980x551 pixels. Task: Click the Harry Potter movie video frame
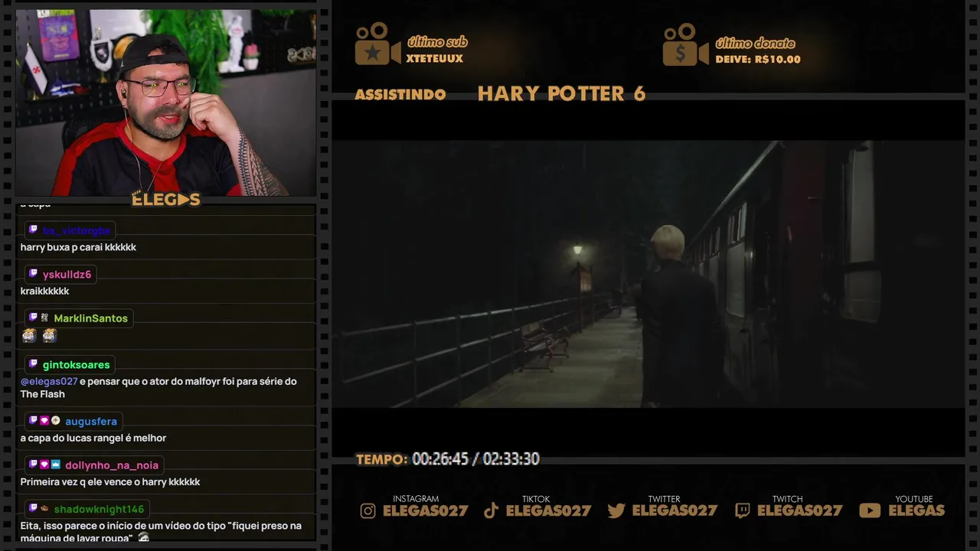[x=648, y=274]
